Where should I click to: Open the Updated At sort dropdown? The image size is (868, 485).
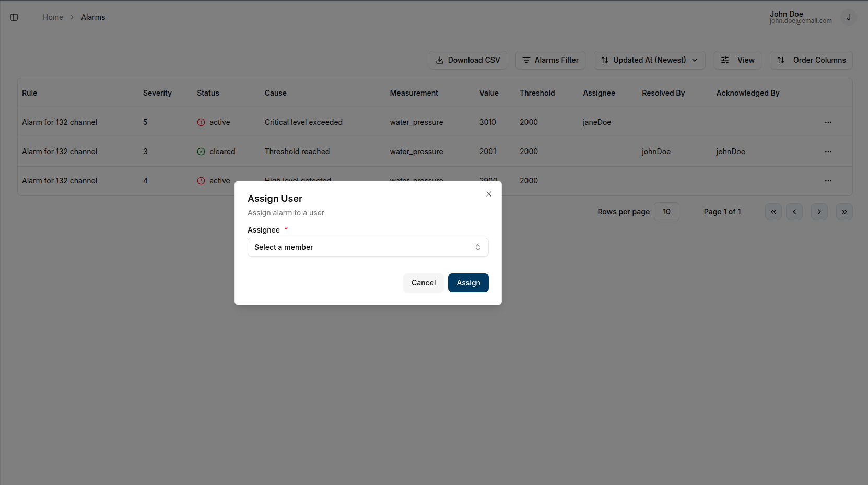[649, 60]
